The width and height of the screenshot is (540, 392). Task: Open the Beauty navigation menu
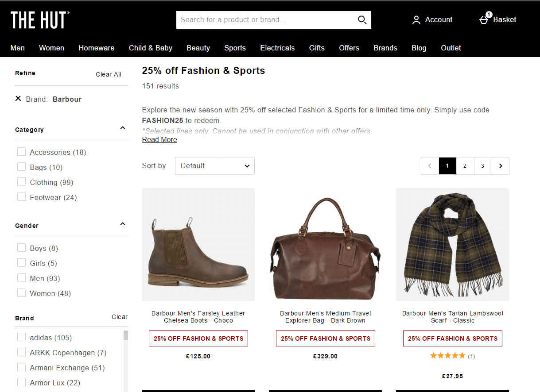(x=198, y=48)
